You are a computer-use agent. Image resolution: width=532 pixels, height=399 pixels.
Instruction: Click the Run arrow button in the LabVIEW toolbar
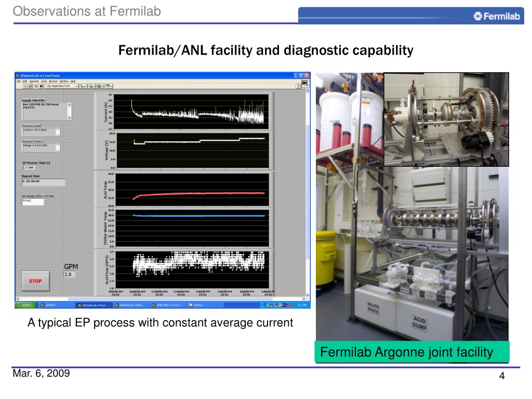click(25, 86)
